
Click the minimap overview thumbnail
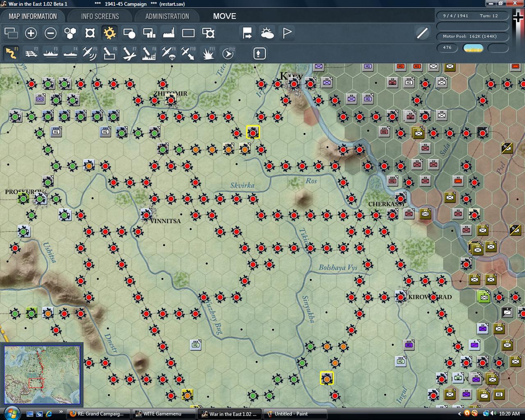[x=42, y=375]
